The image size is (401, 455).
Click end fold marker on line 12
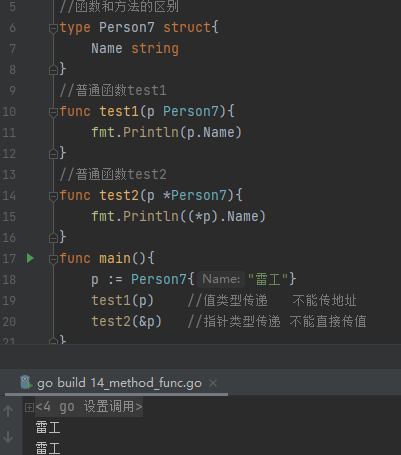click(x=53, y=154)
